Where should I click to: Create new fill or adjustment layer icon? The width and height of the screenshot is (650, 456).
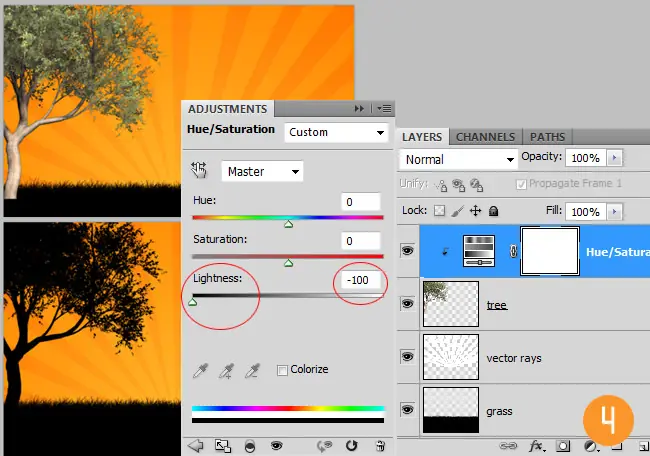click(x=591, y=446)
